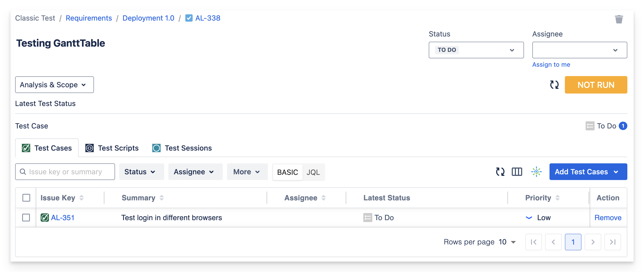Click the trash delete icon
Screen dimensions: 644x272
coord(619,19)
